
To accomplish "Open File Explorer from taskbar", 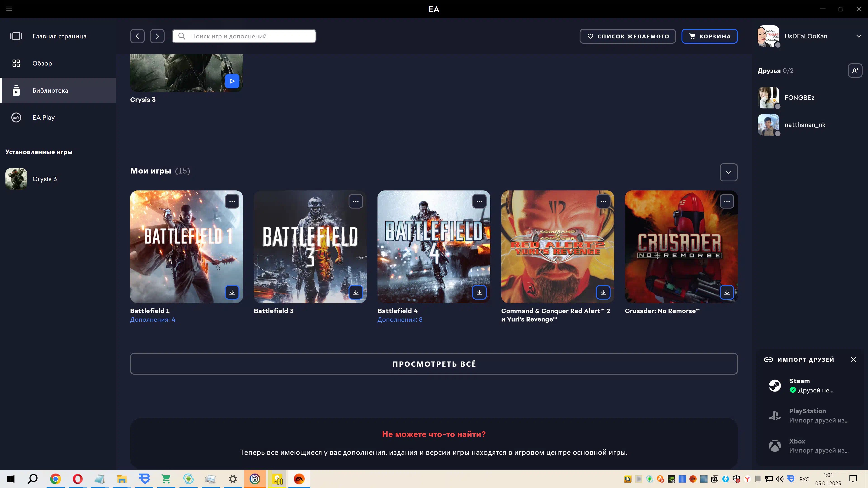I will [x=122, y=479].
